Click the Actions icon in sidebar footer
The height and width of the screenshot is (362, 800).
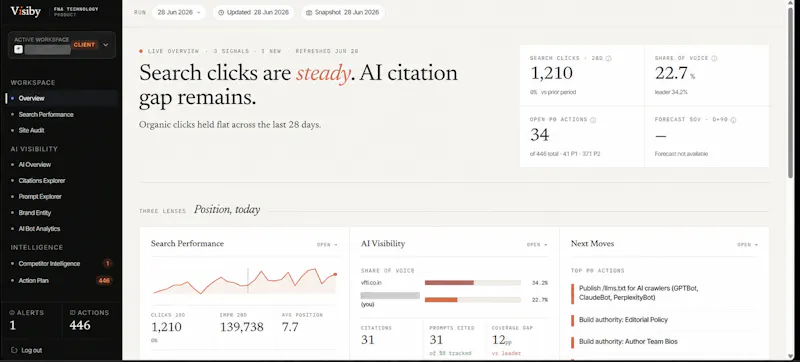click(x=72, y=313)
